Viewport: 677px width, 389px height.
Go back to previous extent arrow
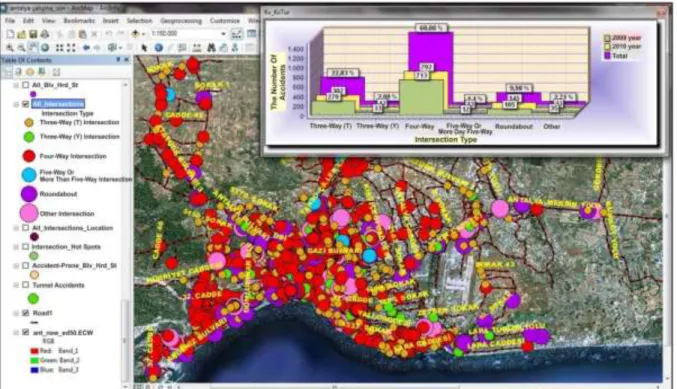pos(86,47)
